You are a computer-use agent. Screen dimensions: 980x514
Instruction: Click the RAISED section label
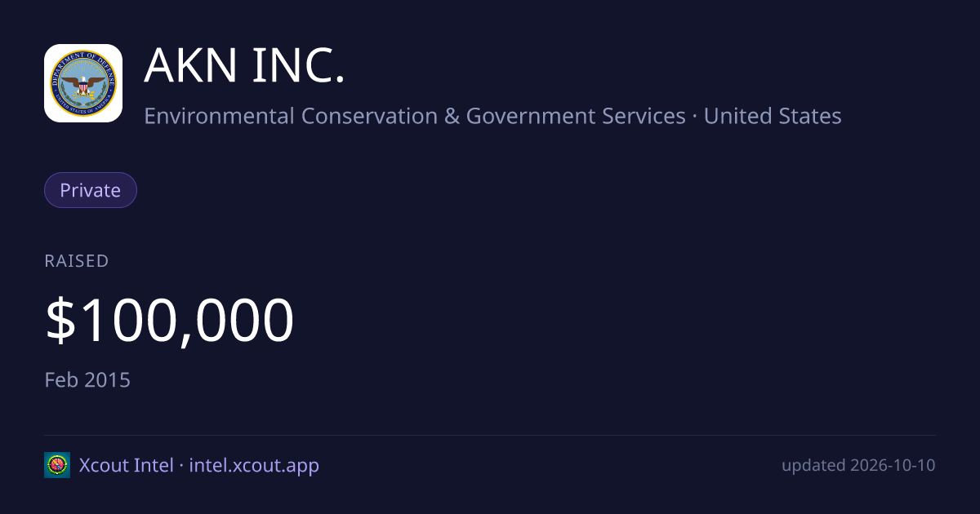pyautogui.click(x=77, y=261)
